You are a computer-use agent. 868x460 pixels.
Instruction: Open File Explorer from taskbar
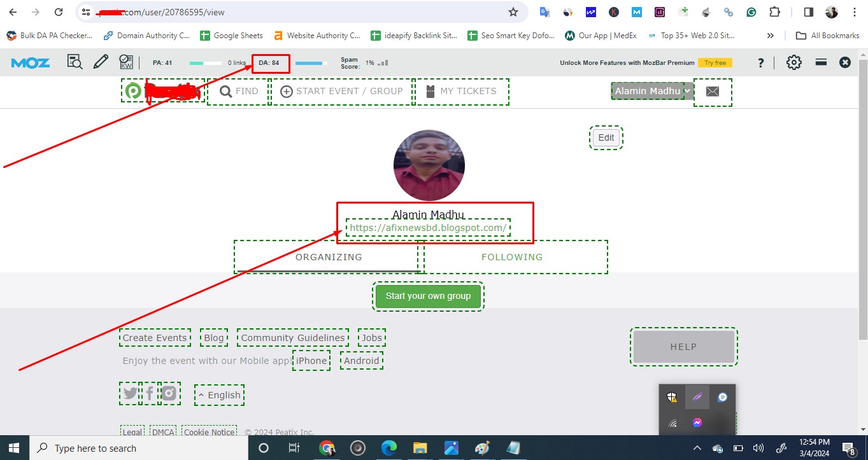[x=420, y=448]
